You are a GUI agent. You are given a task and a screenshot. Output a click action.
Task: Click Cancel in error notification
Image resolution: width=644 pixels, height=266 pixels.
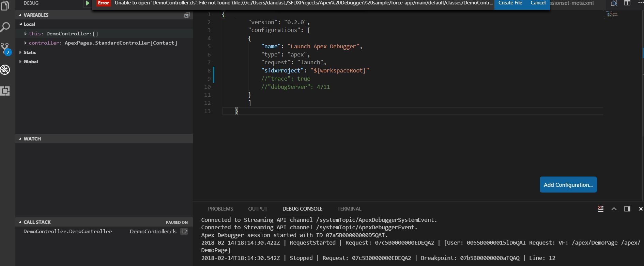[538, 3]
